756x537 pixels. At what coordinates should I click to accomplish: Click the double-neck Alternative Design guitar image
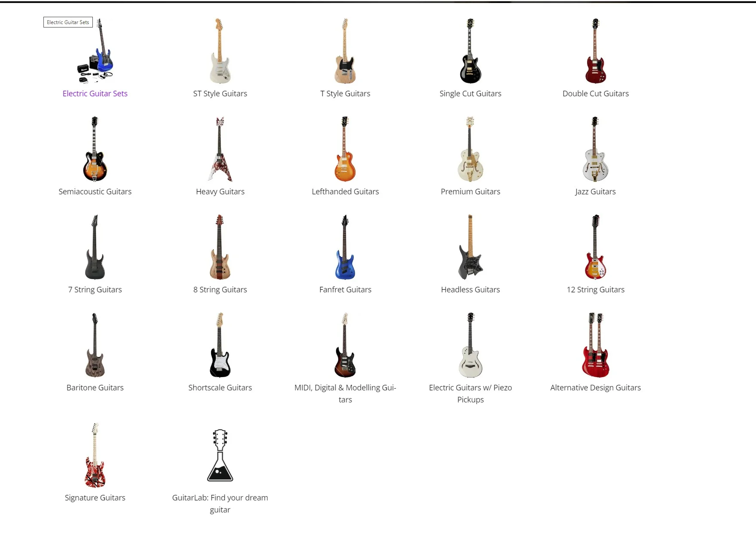pyautogui.click(x=595, y=345)
